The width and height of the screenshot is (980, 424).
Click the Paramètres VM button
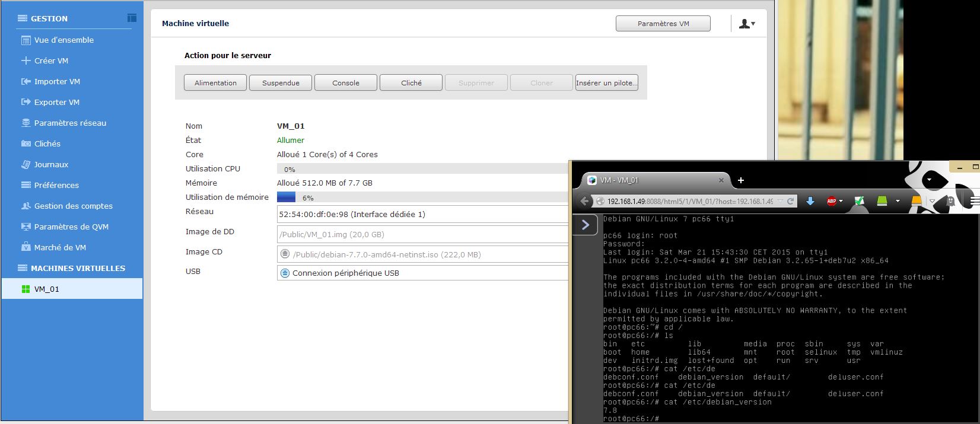pos(663,24)
